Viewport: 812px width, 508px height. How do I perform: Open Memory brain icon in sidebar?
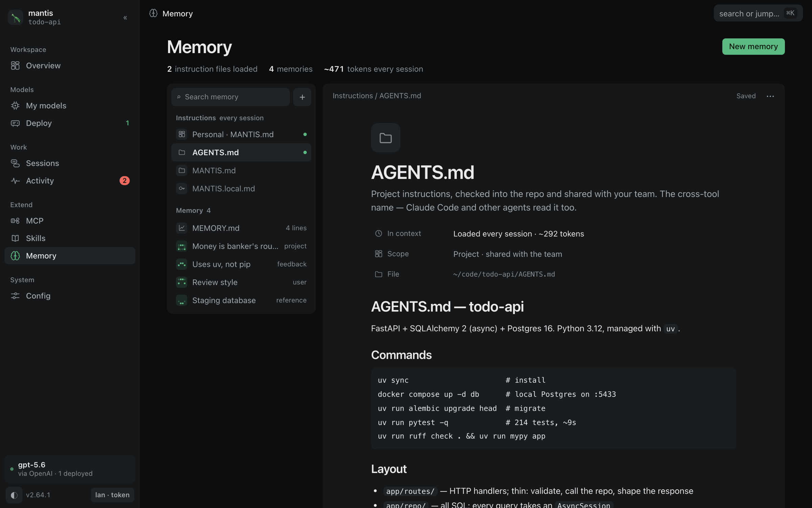[15, 256]
